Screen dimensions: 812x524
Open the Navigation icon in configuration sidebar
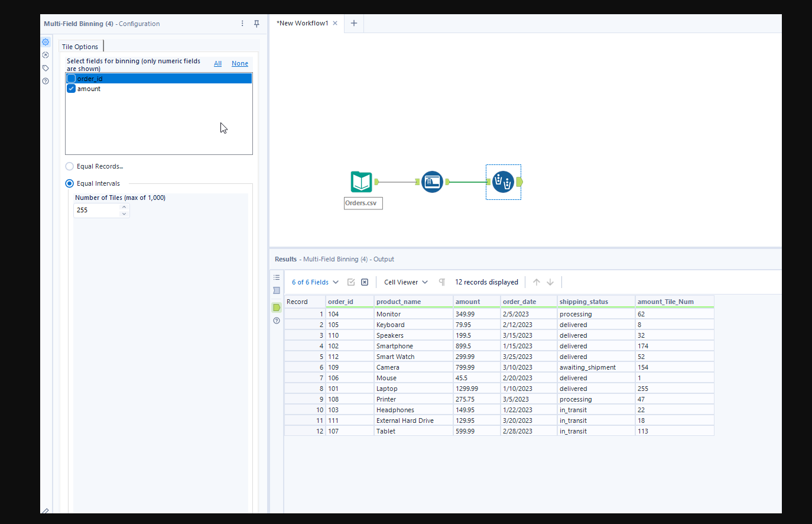click(x=46, y=55)
